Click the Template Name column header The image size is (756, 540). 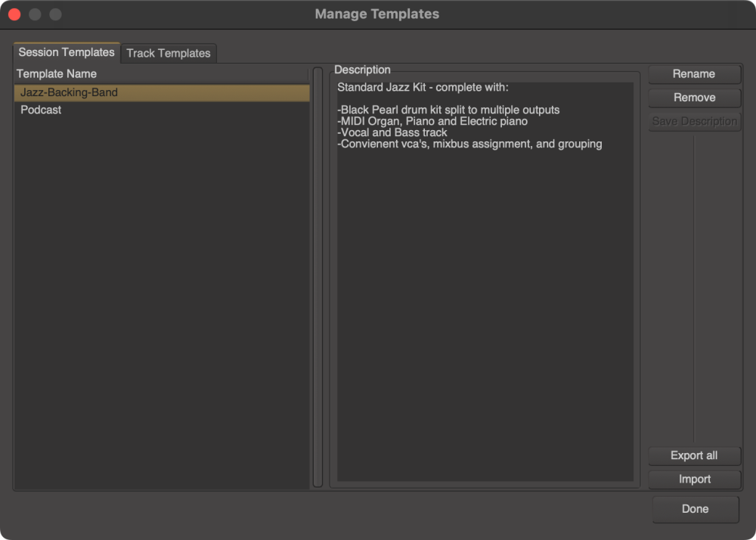[55, 73]
